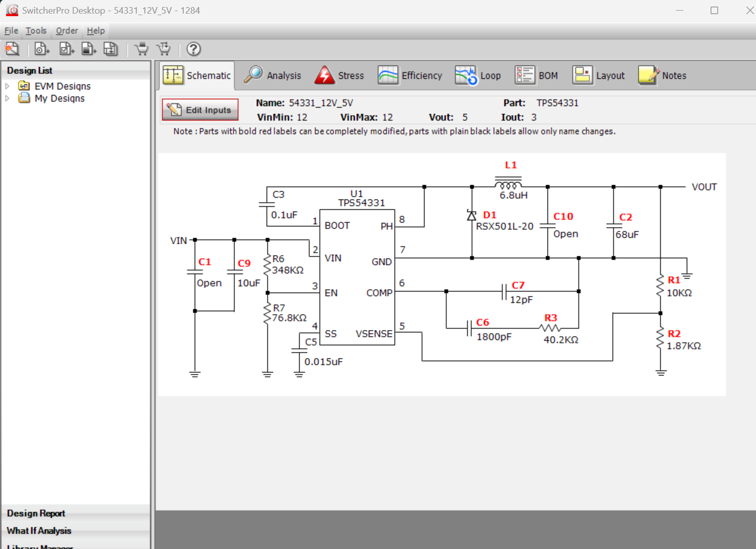
Task: Switch to the Notes tab label
Action: pos(674,76)
